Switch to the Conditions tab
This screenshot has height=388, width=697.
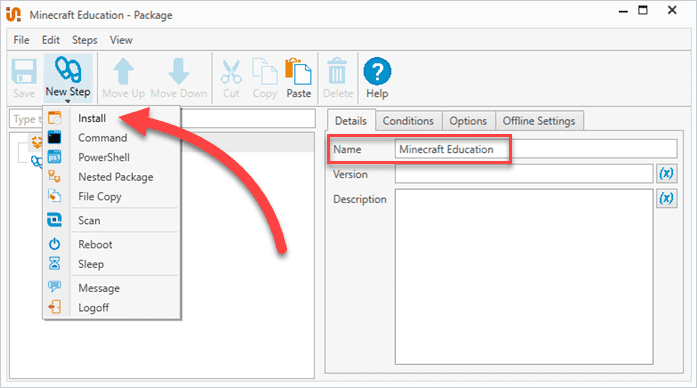click(x=408, y=121)
